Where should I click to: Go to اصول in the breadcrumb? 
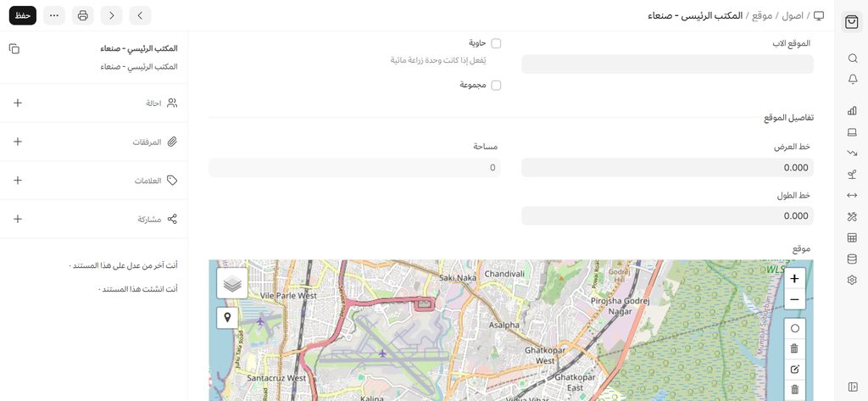click(792, 15)
